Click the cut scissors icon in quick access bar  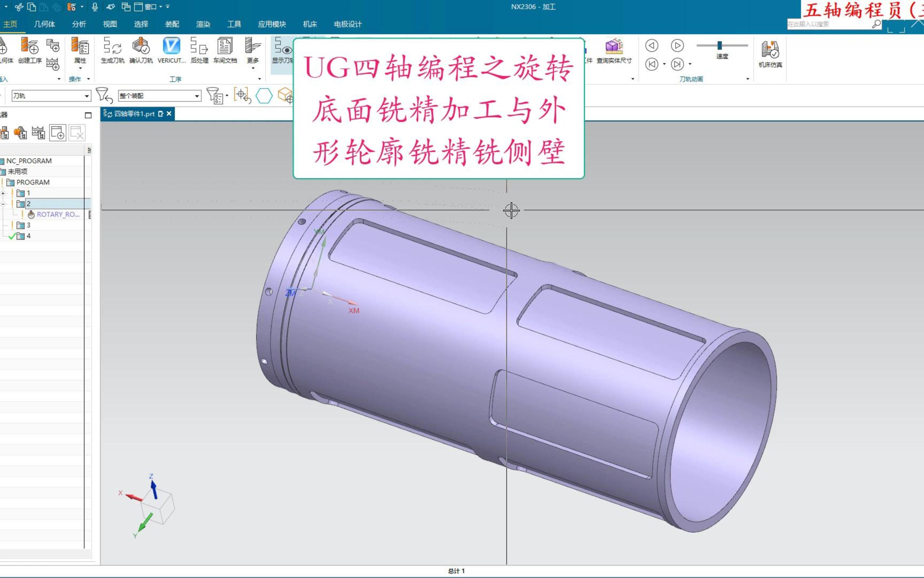pos(19,7)
